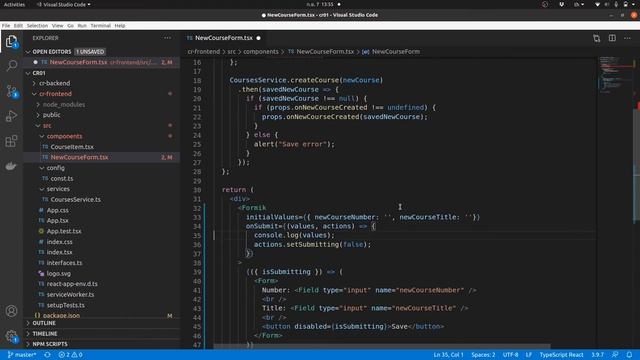Change end of line sequence LF

529,355
